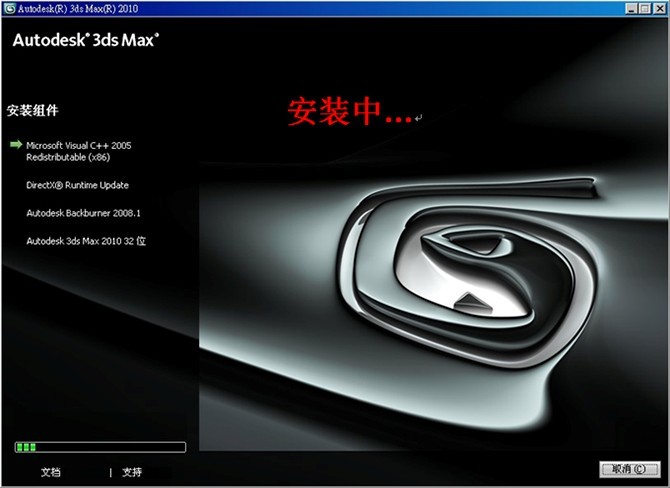Click the green arrow current-step indicator

click(x=16, y=144)
